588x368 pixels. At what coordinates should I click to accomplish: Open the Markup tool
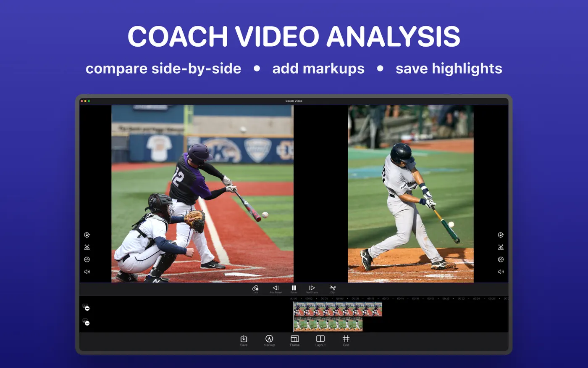coord(269,340)
